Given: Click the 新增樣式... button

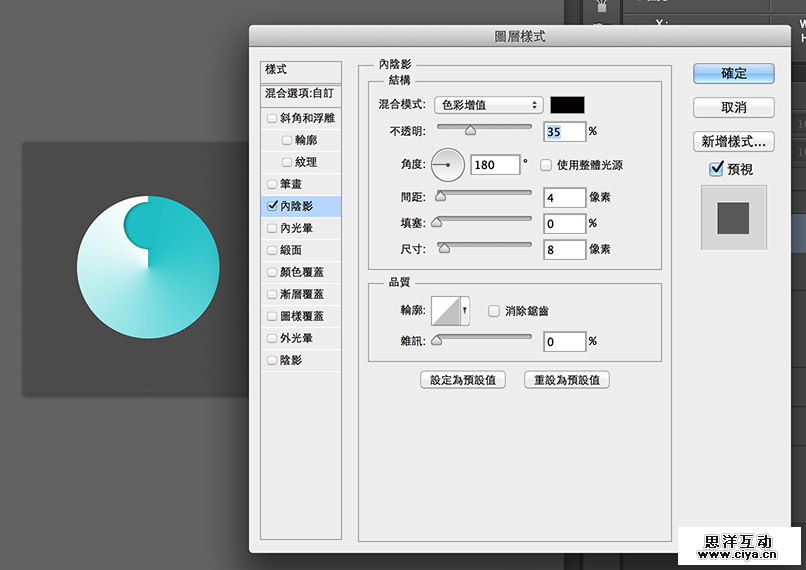Looking at the screenshot, I should point(734,141).
